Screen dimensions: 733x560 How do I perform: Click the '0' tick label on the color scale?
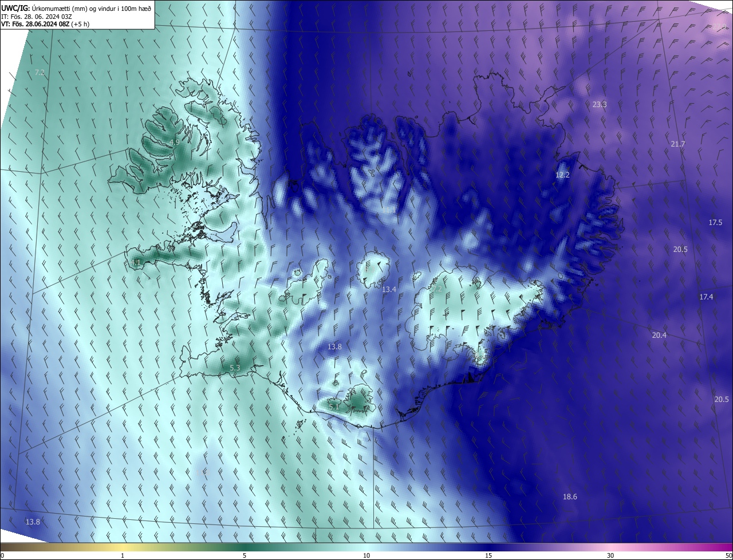2,555
